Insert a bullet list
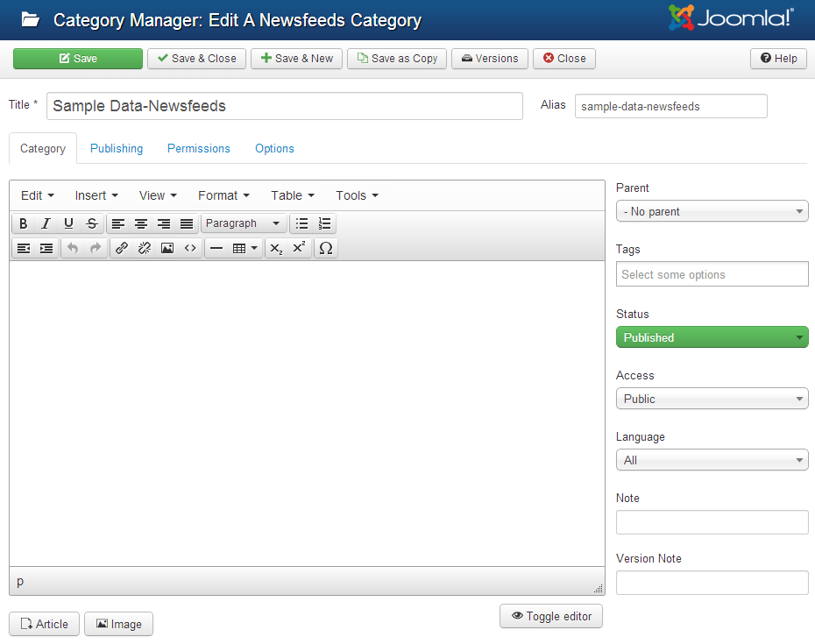 tap(301, 223)
